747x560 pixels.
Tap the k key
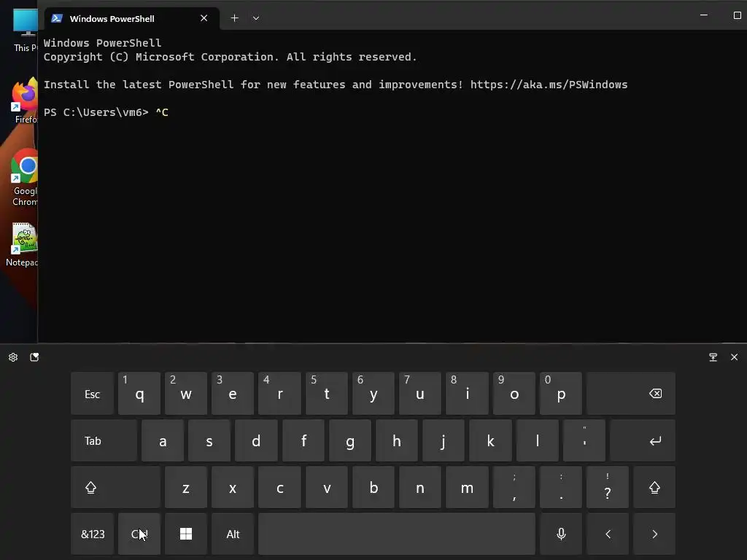490,440
